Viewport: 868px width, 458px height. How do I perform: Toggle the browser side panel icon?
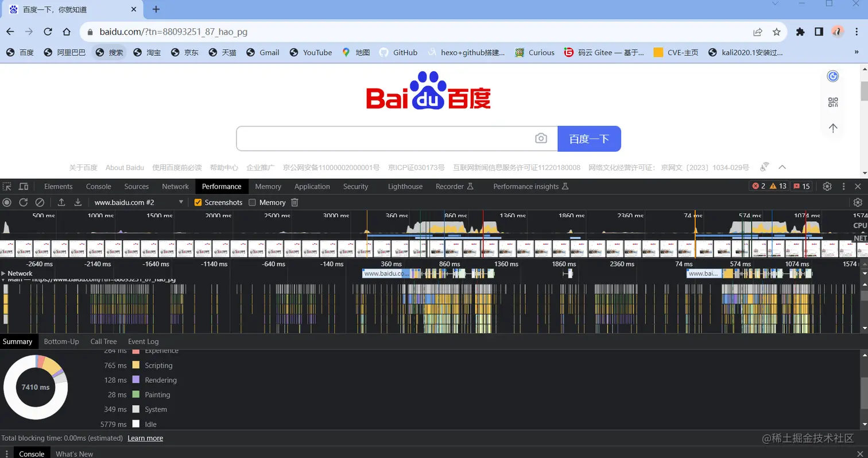(819, 32)
